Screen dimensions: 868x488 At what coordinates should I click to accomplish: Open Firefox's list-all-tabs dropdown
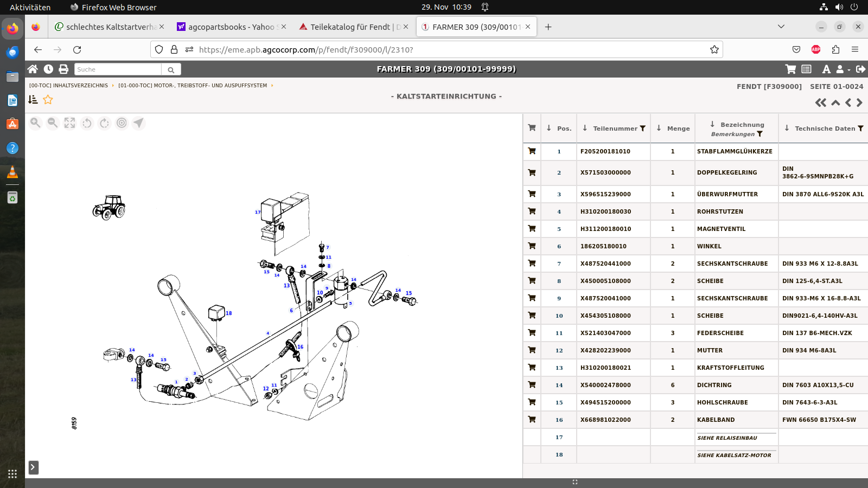(781, 27)
